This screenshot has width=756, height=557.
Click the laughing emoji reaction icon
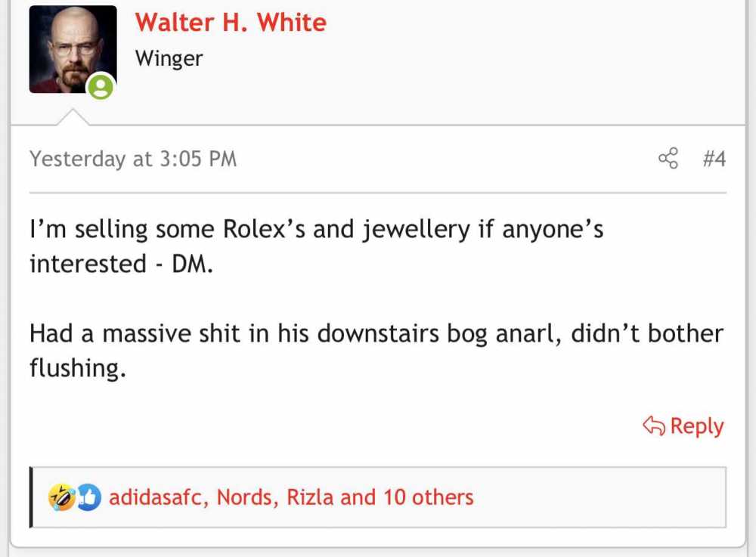tap(61, 497)
